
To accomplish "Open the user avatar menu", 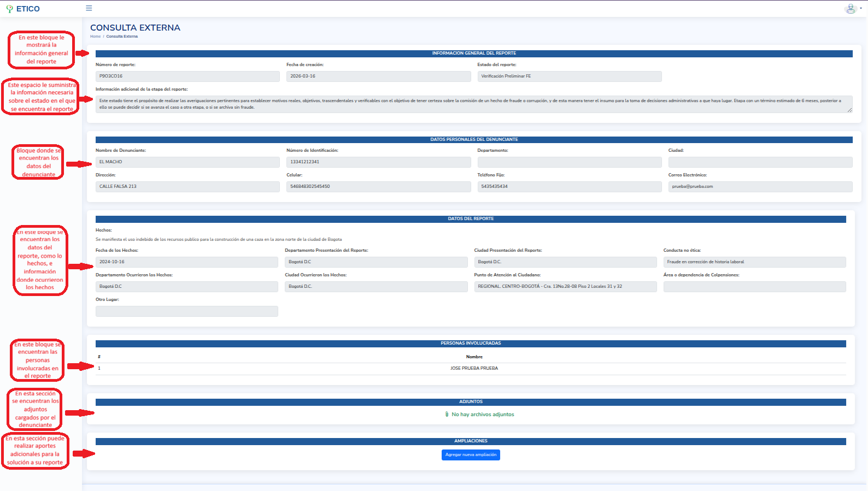I will [852, 9].
